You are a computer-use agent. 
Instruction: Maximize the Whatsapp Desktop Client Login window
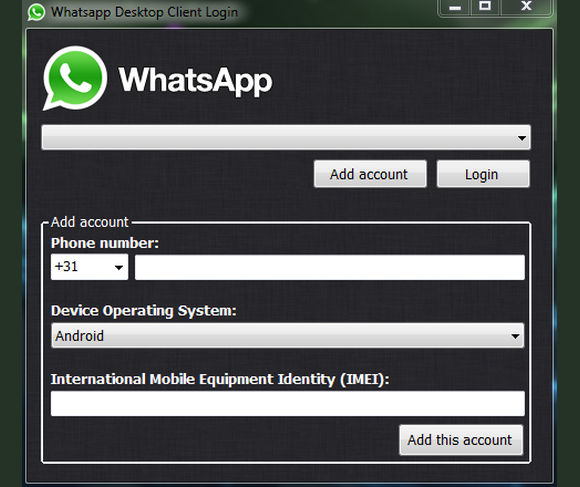(485, 7)
